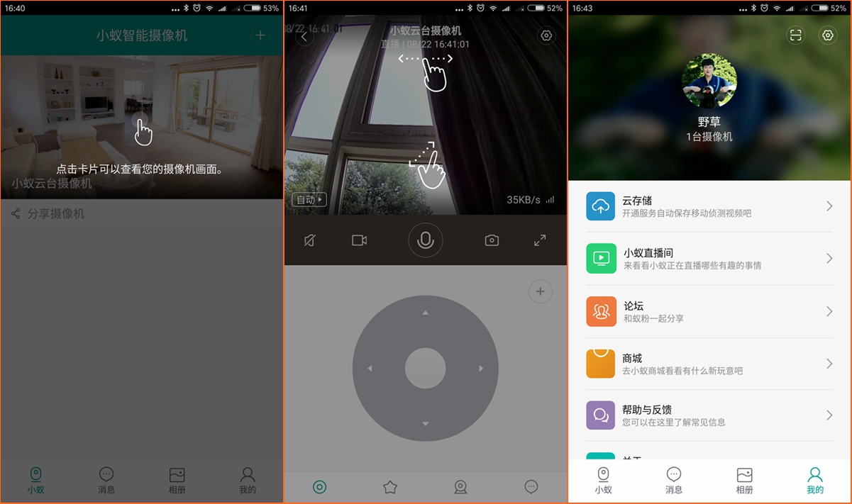This screenshot has height=504, width=852.
Task: Start recording with the video camera icon
Action: coord(358,240)
